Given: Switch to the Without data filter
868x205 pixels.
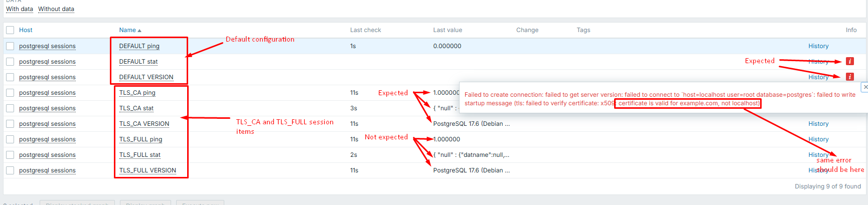Looking at the screenshot, I should point(56,9).
